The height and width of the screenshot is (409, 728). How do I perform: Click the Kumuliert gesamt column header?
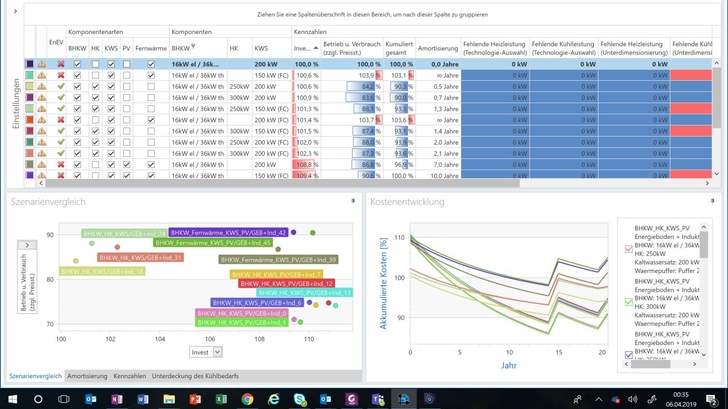tap(398, 47)
